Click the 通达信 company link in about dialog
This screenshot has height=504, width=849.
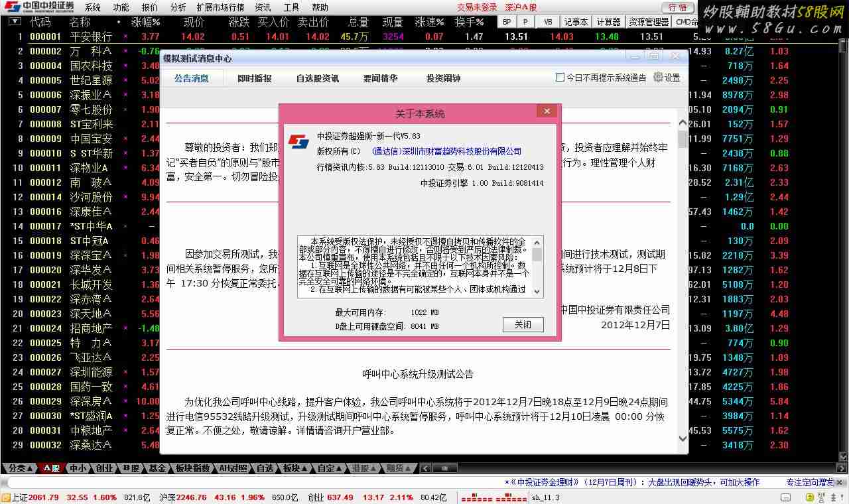click(x=446, y=151)
